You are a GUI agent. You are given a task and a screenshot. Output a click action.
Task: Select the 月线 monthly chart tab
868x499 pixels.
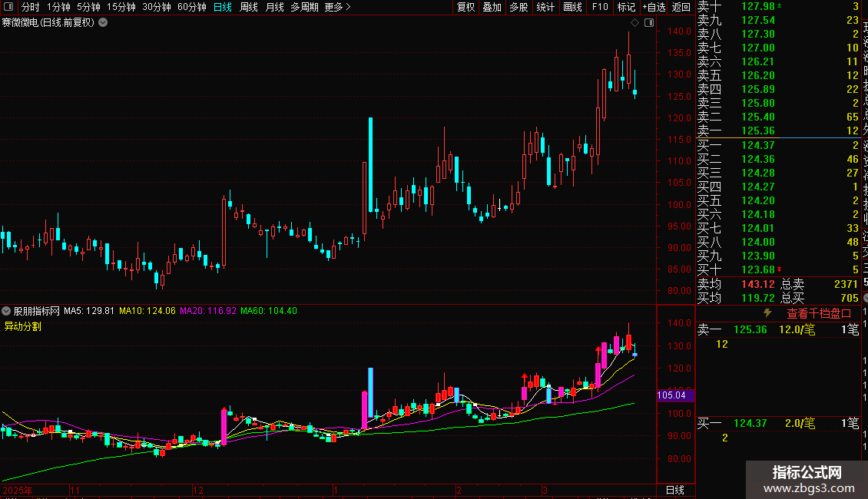tap(274, 7)
